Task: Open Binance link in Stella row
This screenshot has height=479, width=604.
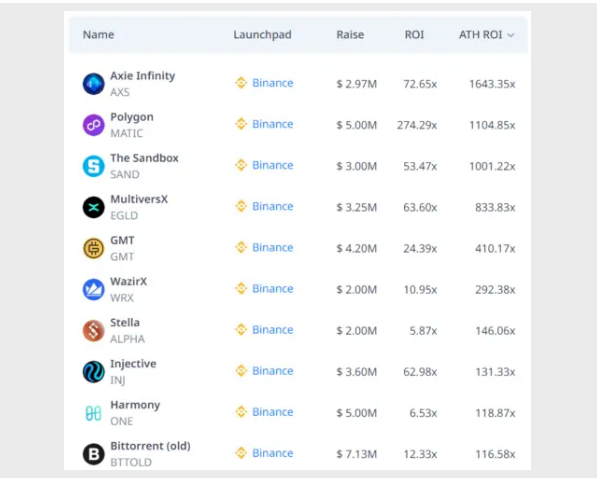Action: 273,329
